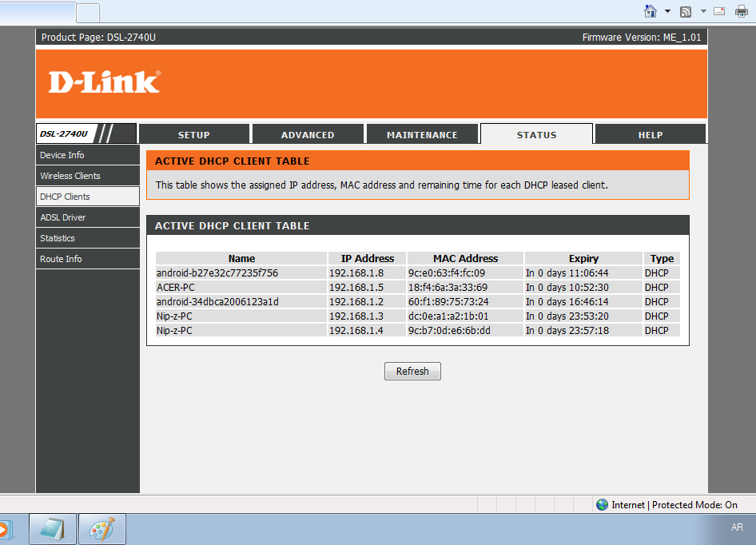Screen dimensions: 756x545
Task: Open the Home button dropdown arrow
Action: point(668,11)
